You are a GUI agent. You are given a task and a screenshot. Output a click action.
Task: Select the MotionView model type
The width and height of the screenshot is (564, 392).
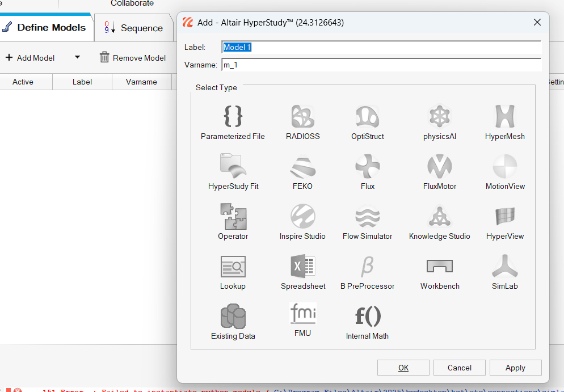[x=505, y=172]
